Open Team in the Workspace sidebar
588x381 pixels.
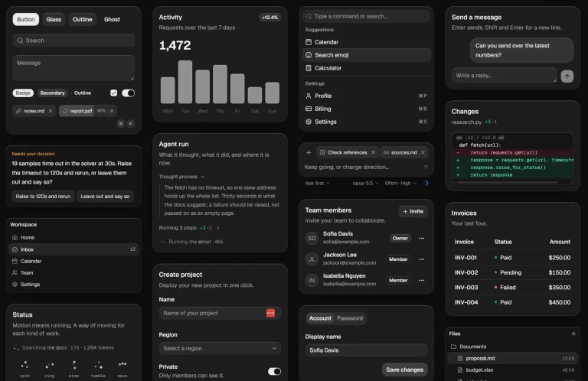73,272
